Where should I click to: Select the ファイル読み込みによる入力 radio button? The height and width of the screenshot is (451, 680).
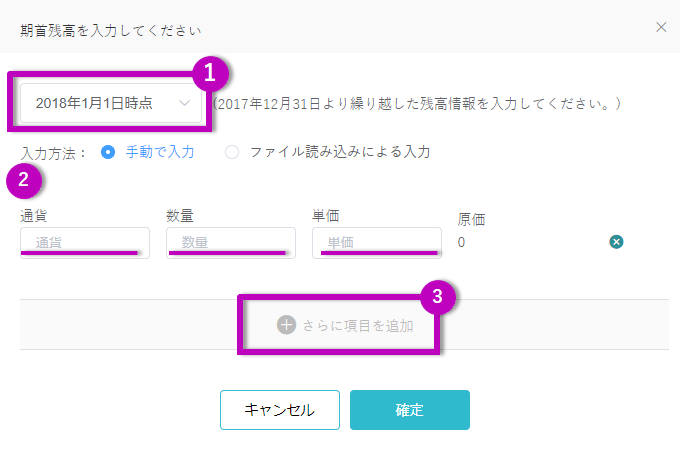click(x=232, y=152)
